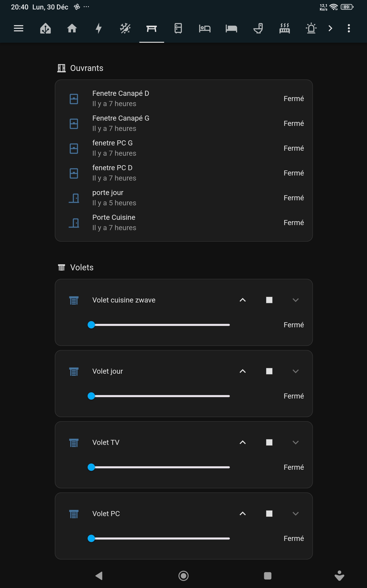Image resolution: width=367 pixels, height=588 pixels.
Task: Click the Fenetre Canapé D window icon
Action: (74, 99)
